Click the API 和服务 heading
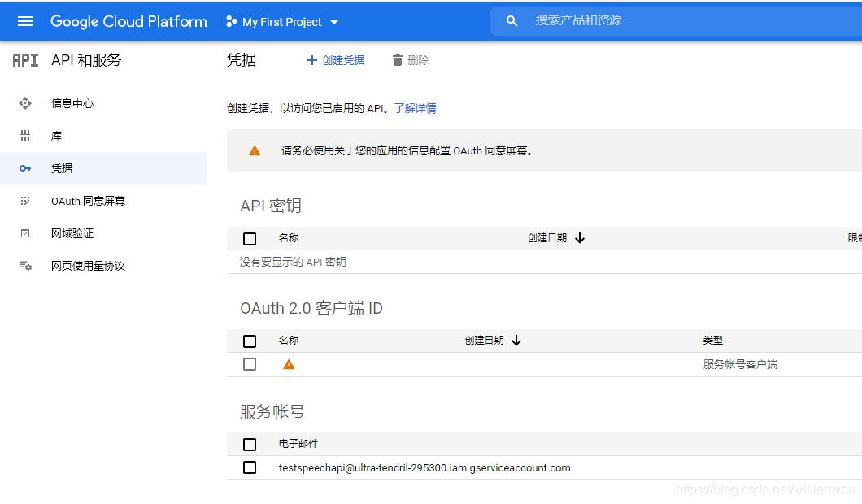862x504 pixels. point(86,60)
